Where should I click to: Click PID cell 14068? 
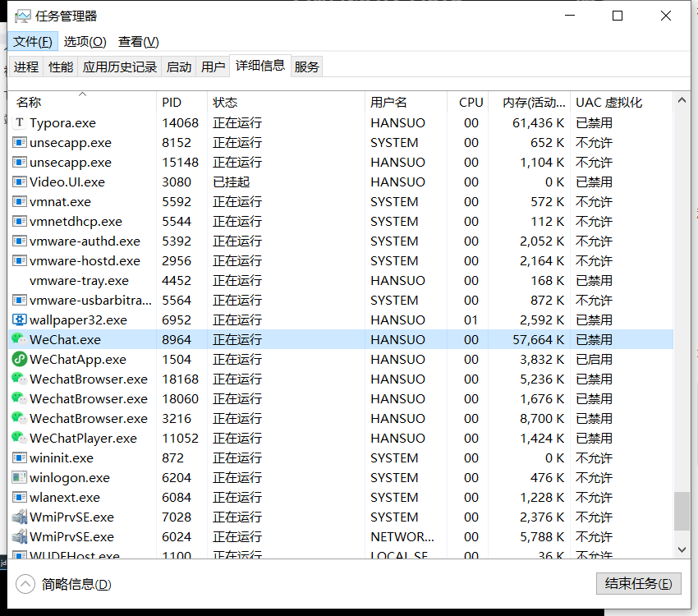coord(180,123)
